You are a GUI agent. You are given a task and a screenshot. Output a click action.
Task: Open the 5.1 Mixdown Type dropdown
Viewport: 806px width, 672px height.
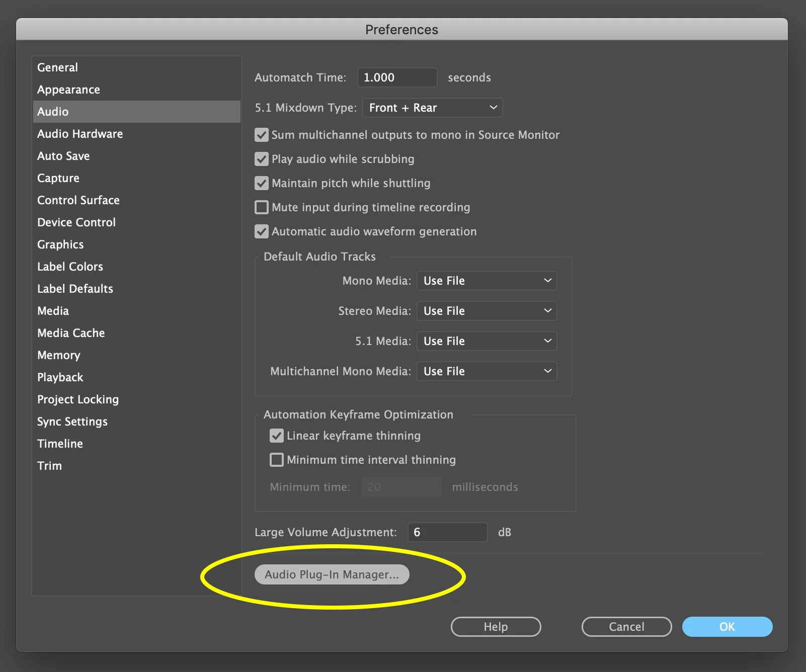pos(432,108)
